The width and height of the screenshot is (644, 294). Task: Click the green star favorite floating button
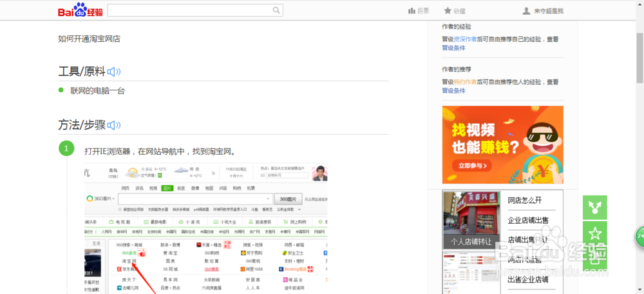(x=594, y=233)
